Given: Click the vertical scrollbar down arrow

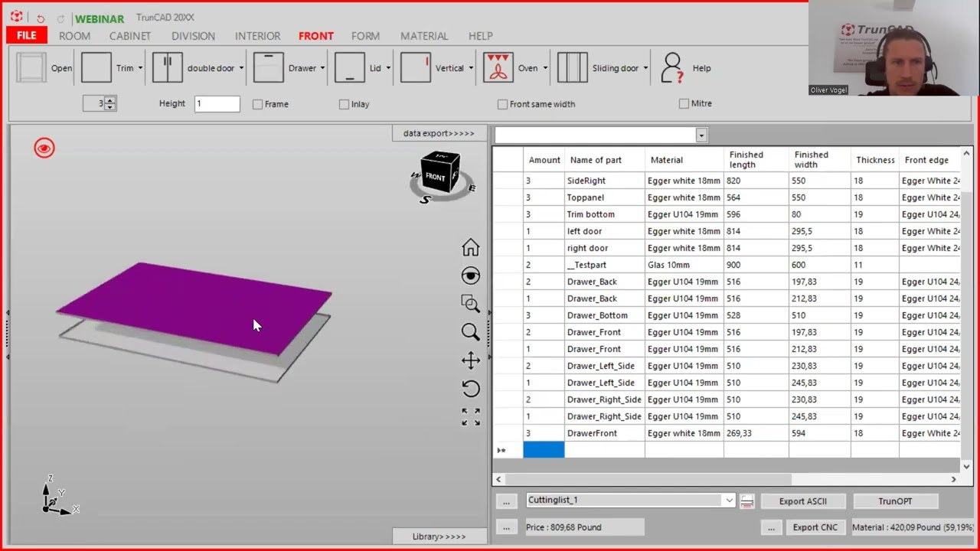Looking at the screenshot, I should tap(966, 466).
